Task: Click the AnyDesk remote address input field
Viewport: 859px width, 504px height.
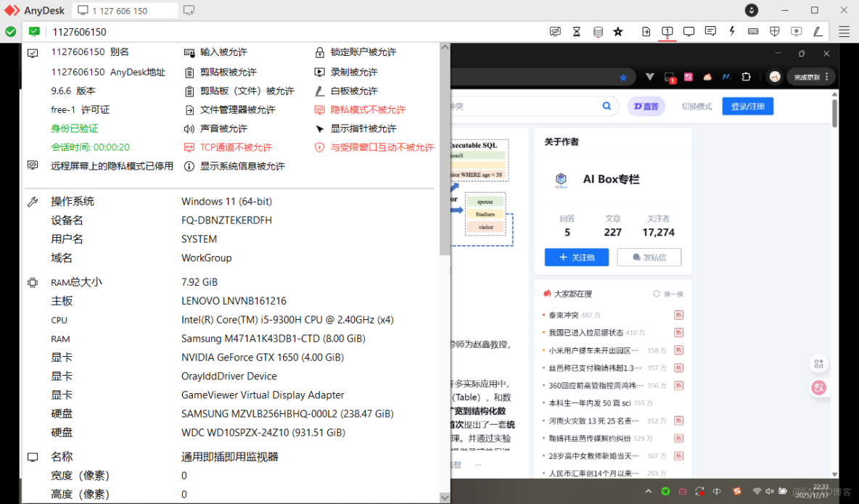Action: click(126, 10)
